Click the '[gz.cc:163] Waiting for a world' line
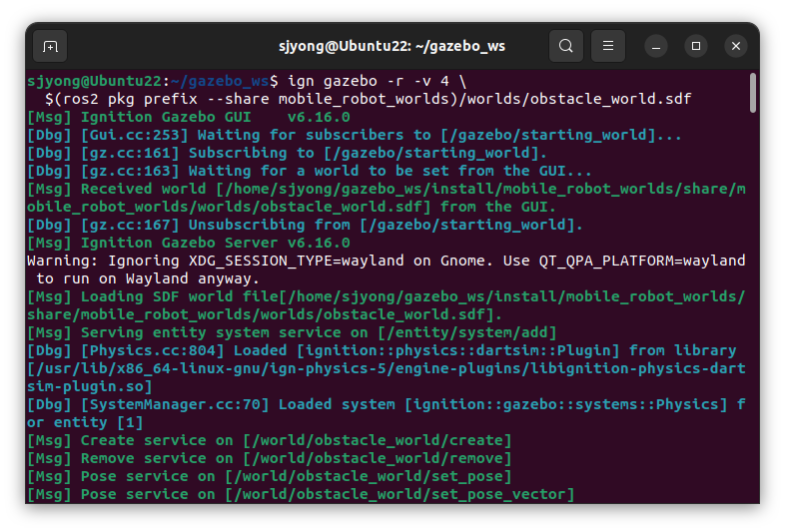The width and height of the screenshot is (785, 532). point(309,171)
